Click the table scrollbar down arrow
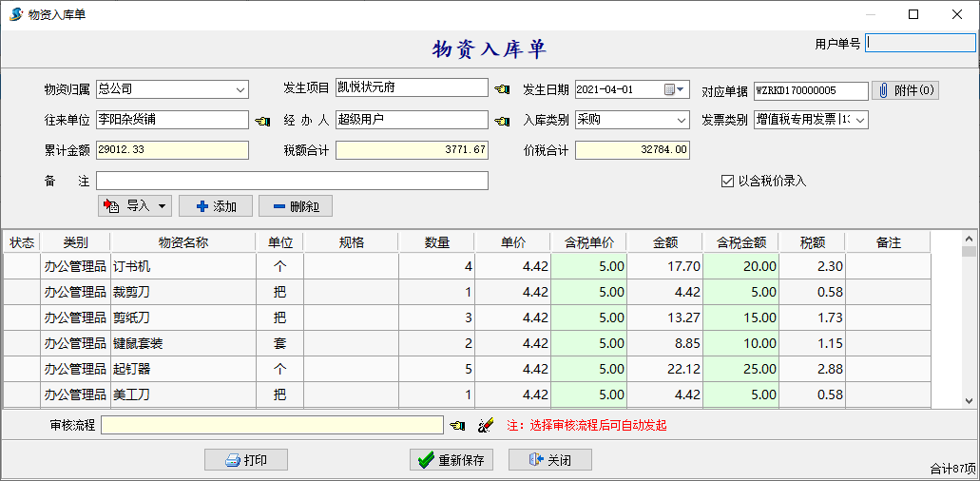980x481 pixels. tap(969, 401)
